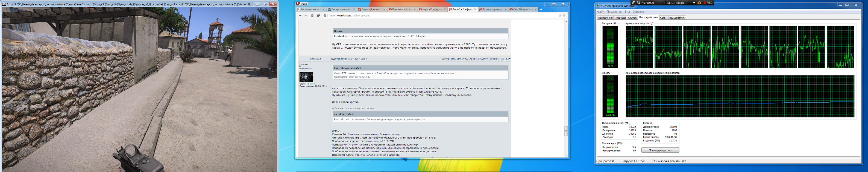Click scroll-down arrow of Opera page

566,156
